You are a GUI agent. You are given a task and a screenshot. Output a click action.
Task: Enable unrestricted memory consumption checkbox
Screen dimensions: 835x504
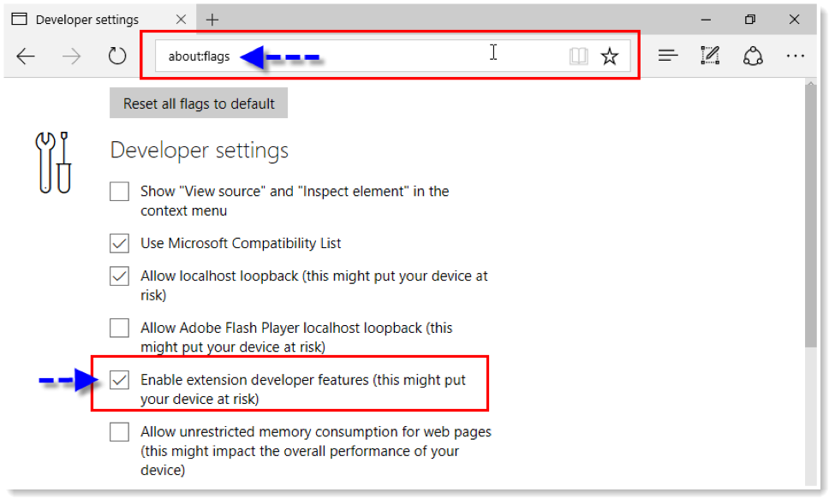click(x=120, y=432)
